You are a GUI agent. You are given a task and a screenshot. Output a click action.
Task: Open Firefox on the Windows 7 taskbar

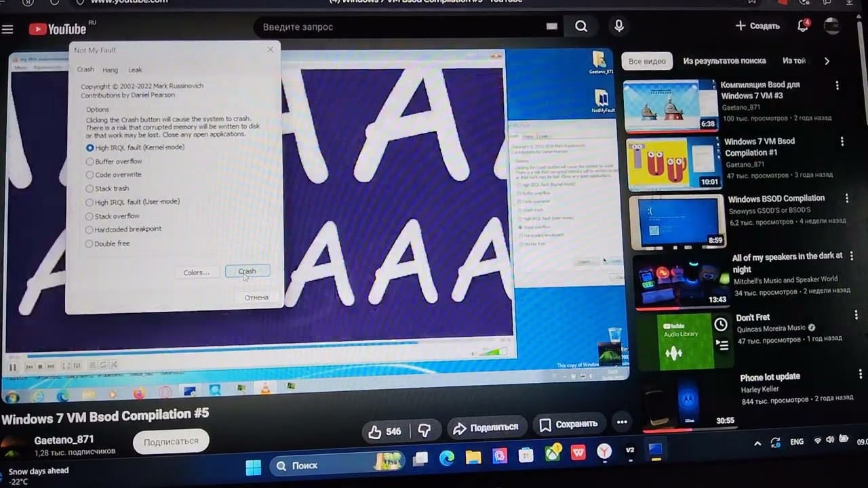tap(139, 393)
